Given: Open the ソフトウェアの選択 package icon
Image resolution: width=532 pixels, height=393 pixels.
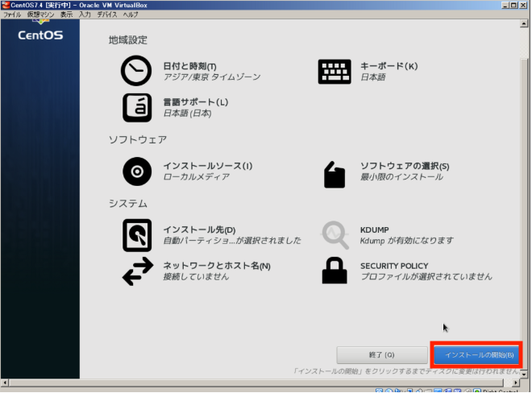Looking at the screenshot, I should (335, 174).
